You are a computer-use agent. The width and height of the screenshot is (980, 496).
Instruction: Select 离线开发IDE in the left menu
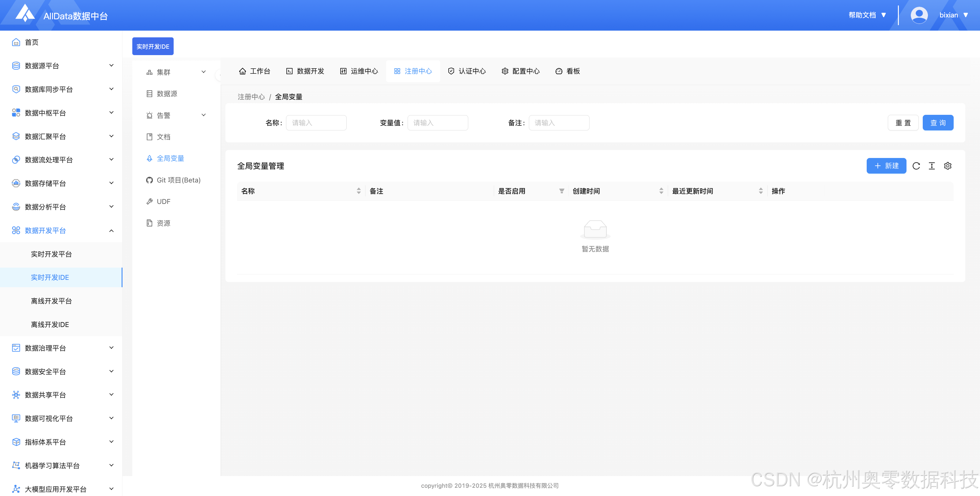[50, 325]
